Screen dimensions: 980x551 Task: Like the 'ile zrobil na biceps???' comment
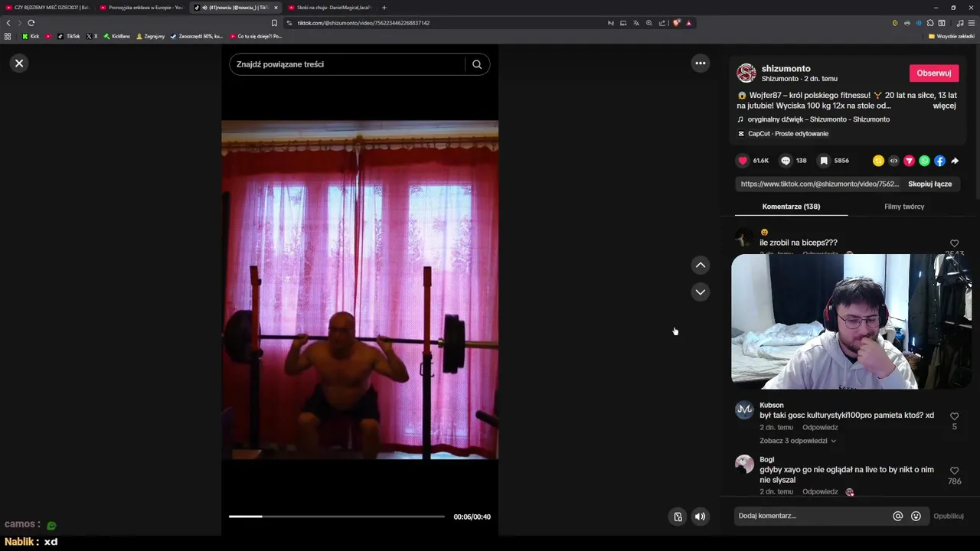(x=954, y=243)
